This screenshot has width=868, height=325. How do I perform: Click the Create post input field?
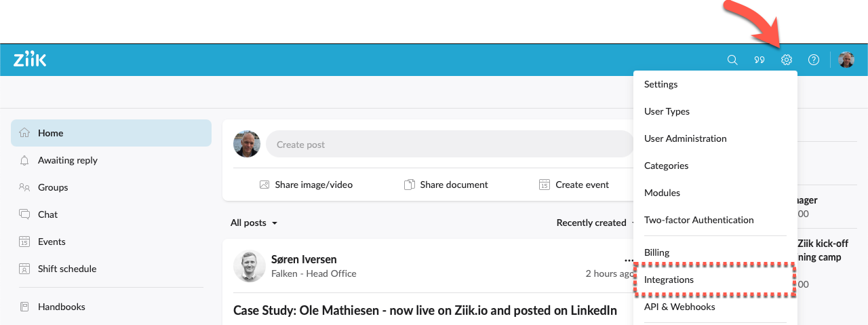click(448, 145)
